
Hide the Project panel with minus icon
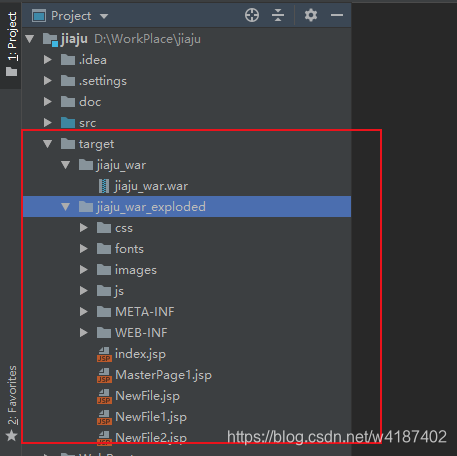click(x=337, y=15)
